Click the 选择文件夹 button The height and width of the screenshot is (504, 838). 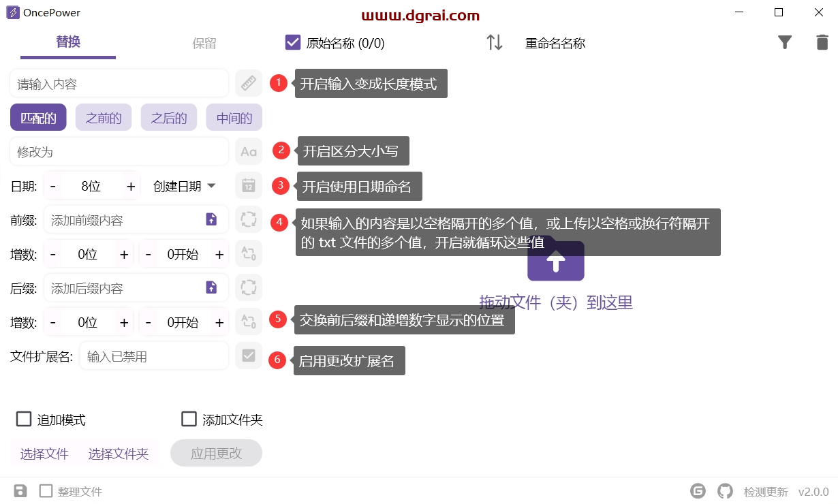click(119, 454)
